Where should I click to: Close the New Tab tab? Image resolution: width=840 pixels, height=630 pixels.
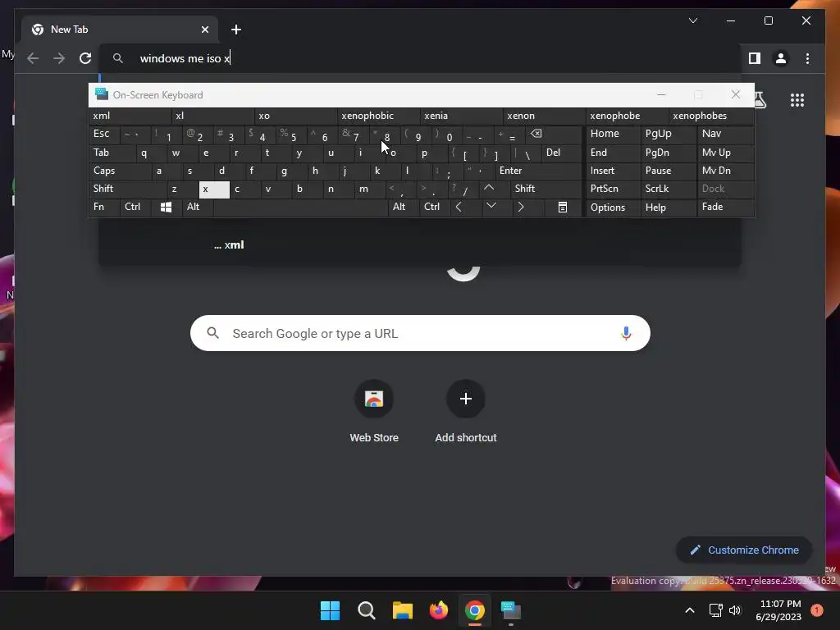coord(204,30)
